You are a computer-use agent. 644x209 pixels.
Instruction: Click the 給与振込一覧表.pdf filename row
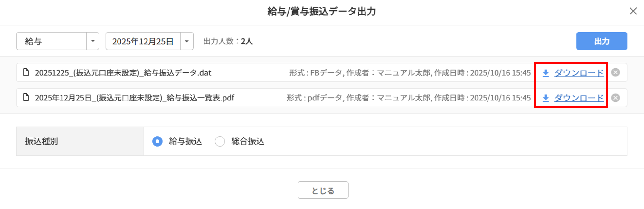click(x=135, y=98)
